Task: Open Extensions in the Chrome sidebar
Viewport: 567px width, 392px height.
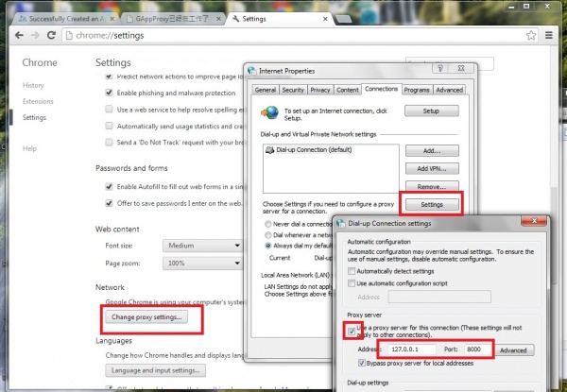Action: coord(38,101)
